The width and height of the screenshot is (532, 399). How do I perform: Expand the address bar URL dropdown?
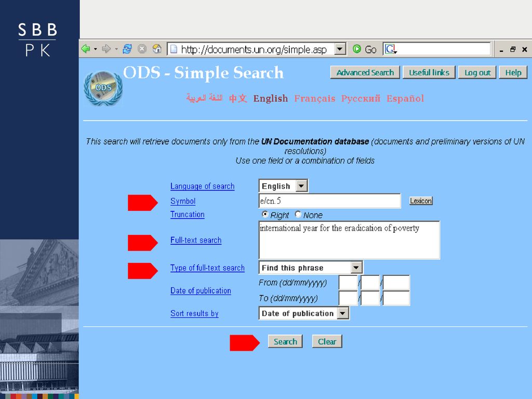tap(340, 49)
